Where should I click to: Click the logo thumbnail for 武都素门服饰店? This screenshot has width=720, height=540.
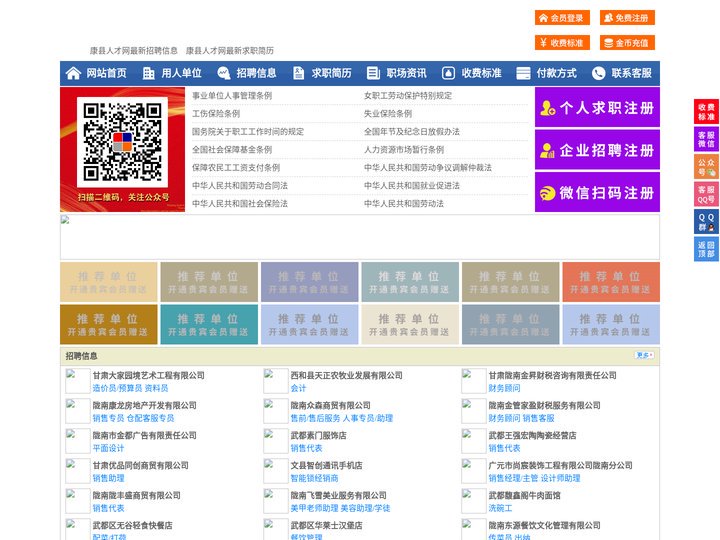tap(276, 441)
